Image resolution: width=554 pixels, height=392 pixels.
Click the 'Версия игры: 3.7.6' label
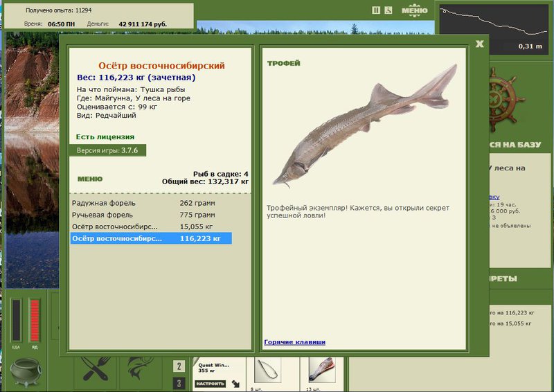(x=107, y=150)
